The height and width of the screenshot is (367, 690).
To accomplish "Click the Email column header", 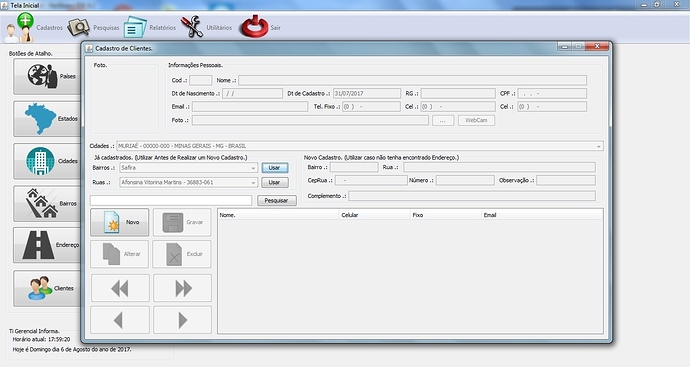I will tap(542, 215).
